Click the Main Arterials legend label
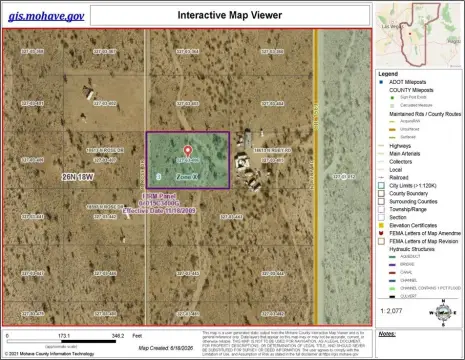The image size is (465, 360). click(x=405, y=154)
